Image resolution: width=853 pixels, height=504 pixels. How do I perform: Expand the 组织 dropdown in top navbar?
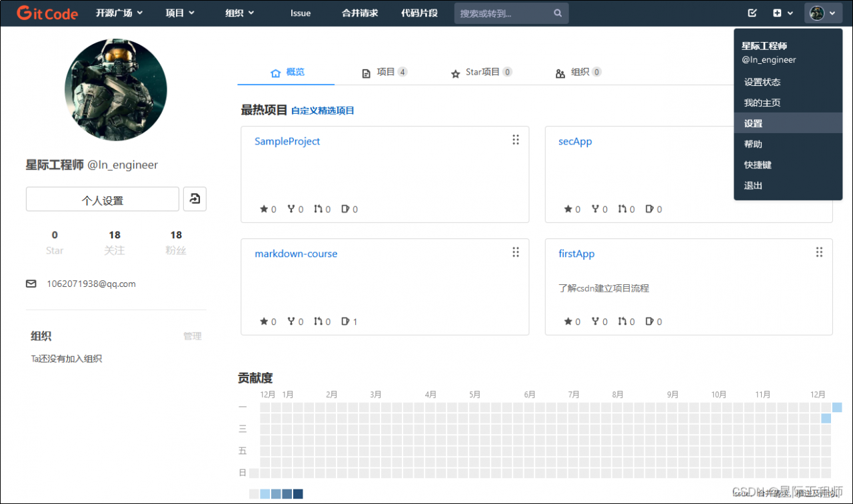[240, 13]
